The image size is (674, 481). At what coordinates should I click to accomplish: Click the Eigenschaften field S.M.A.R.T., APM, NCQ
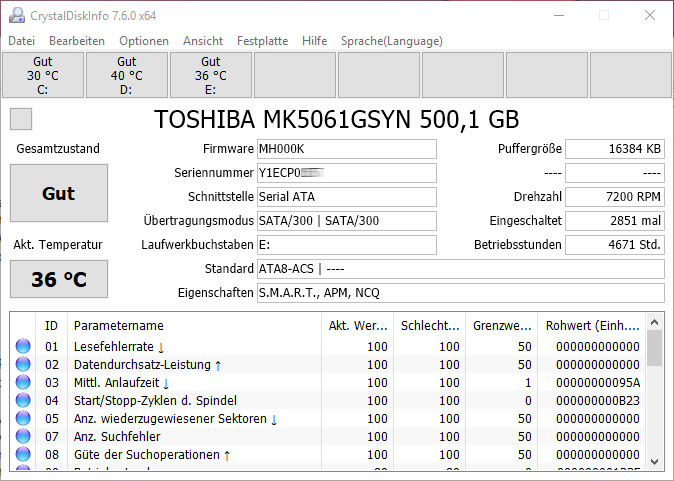click(461, 293)
